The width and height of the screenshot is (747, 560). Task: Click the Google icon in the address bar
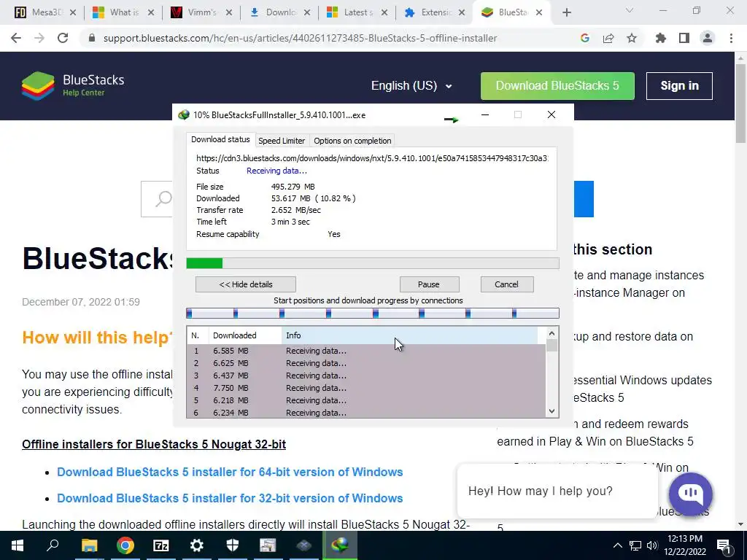click(x=585, y=38)
